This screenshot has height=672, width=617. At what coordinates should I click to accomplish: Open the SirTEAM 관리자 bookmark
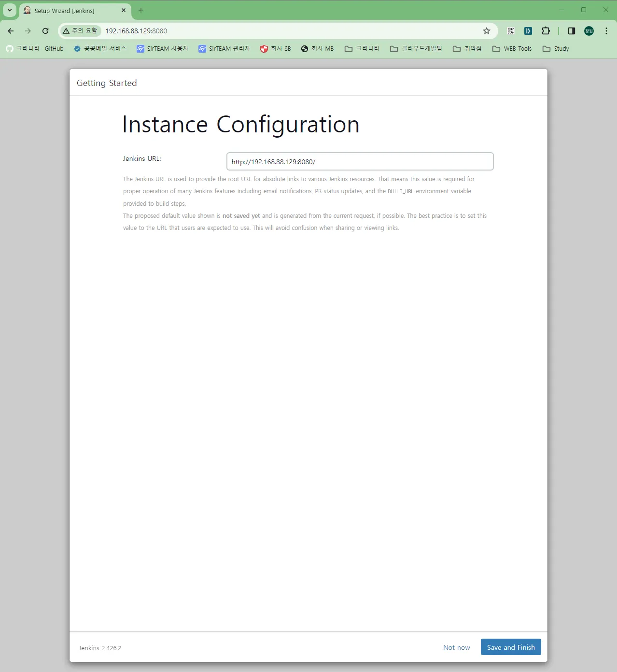click(224, 49)
